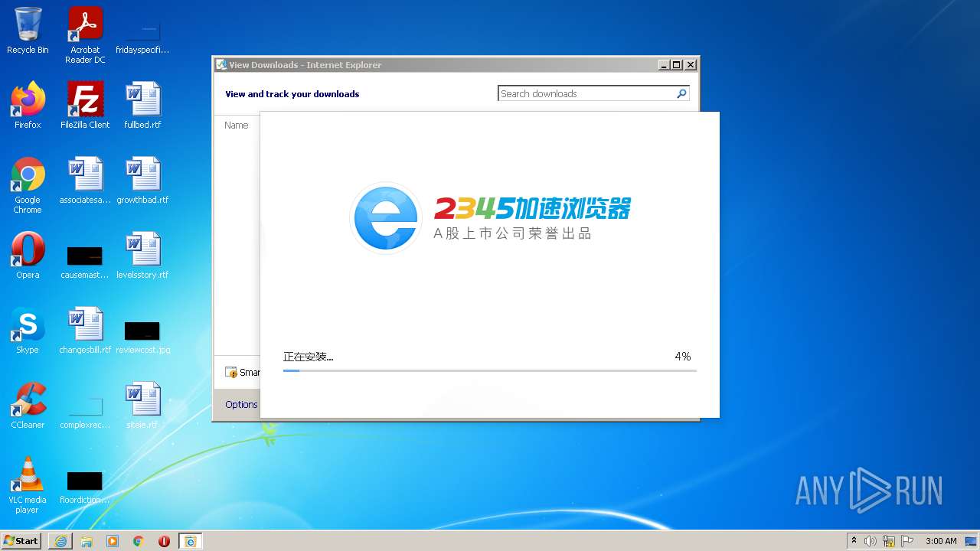Close the View Downloads window
Image resolution: width=980 pixels, height=551 pixels.
[690, 65]
